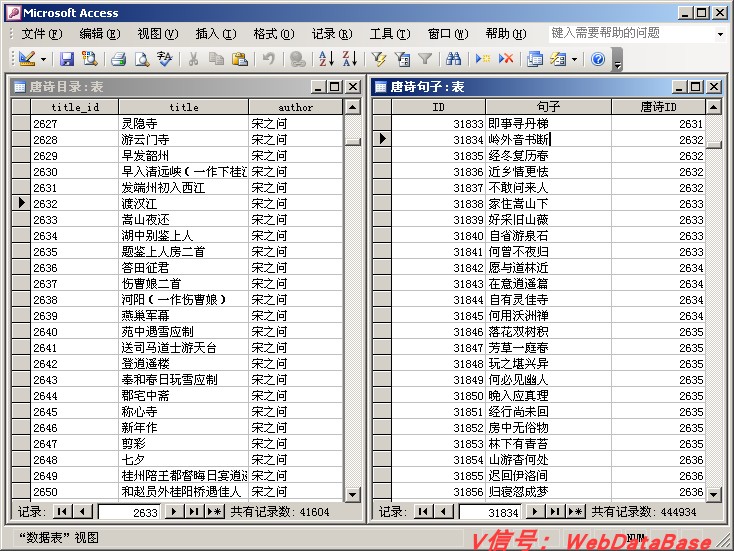This screenshot has height=551, width=734.
Task: Click the Paste clipboard icon
Action: point(240,59)
